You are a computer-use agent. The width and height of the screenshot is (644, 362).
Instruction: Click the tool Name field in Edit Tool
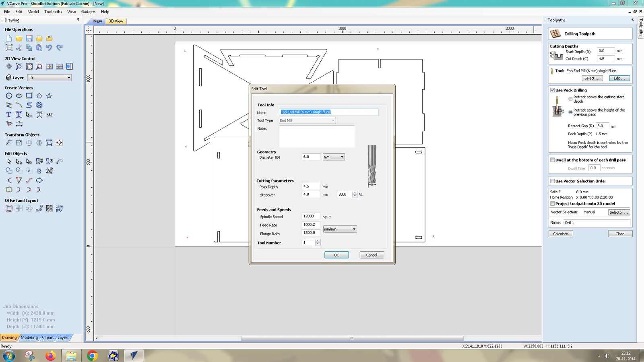[x=328, y=112]
